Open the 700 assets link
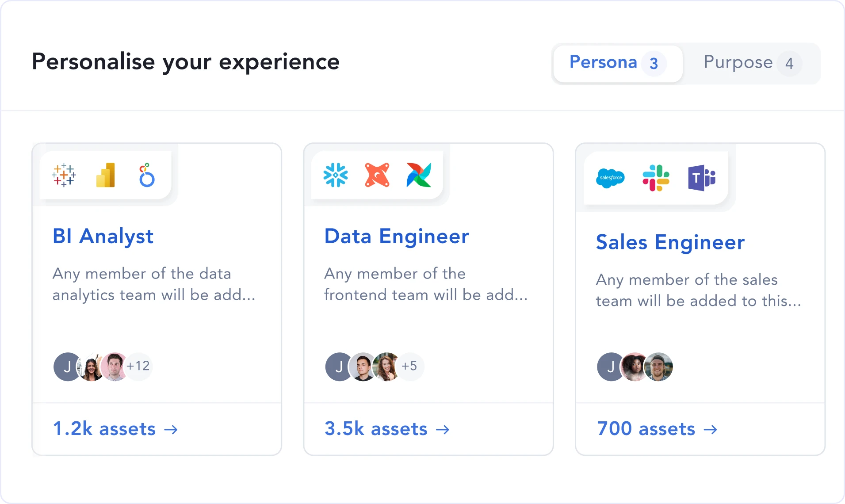845x504 pixels. [x=657, y=429]
